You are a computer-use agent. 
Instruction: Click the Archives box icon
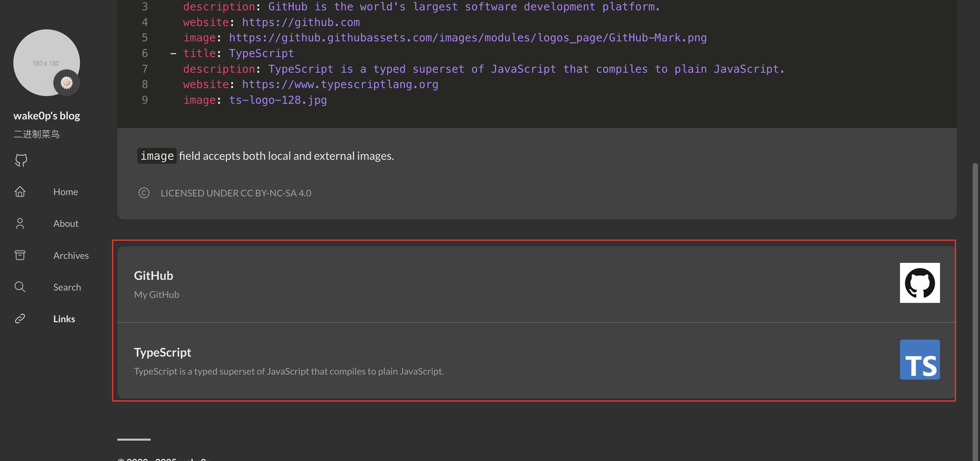[20, 255]
